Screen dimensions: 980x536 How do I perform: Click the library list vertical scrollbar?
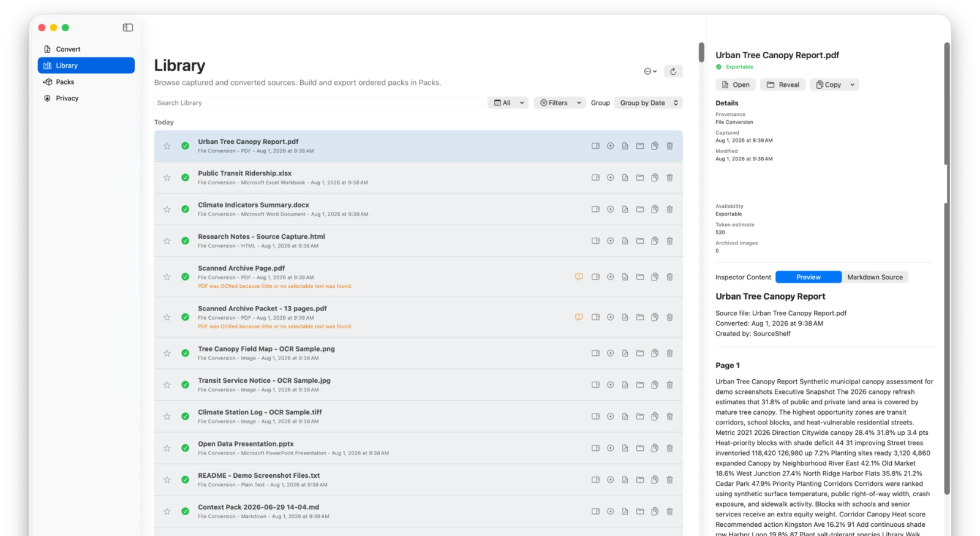pos(701,52)
